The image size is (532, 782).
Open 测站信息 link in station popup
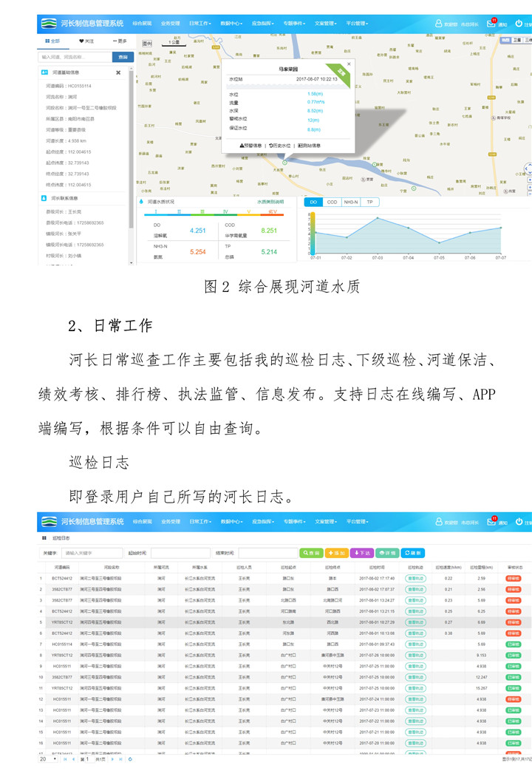309,146
